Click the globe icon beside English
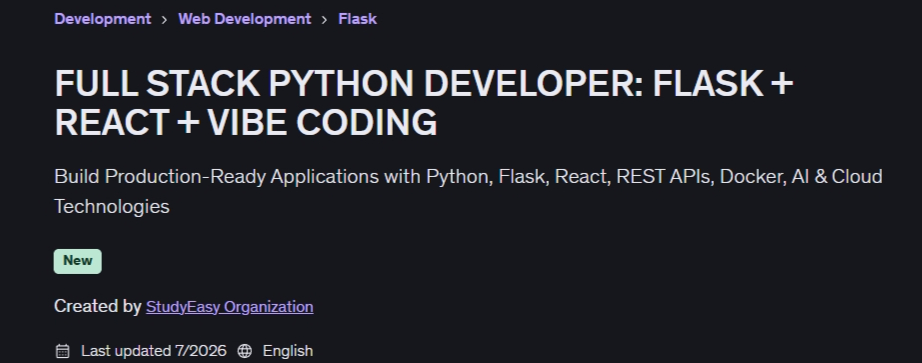 245,351
